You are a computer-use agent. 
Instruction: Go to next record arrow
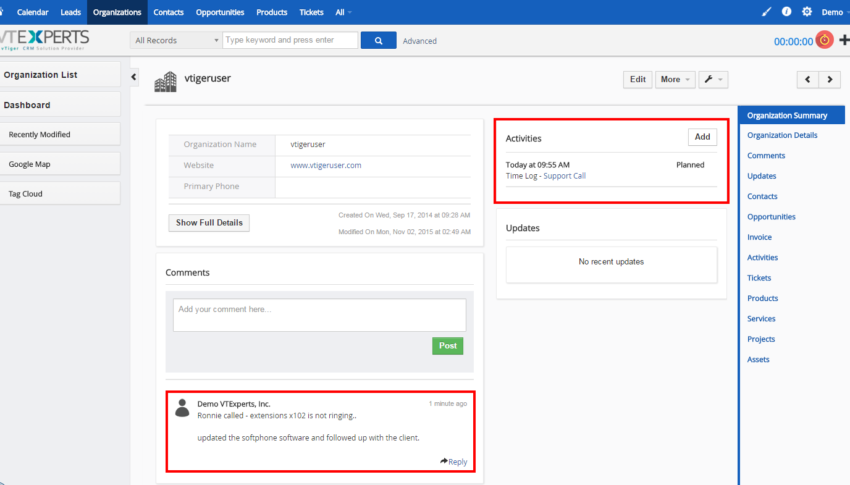829,80
